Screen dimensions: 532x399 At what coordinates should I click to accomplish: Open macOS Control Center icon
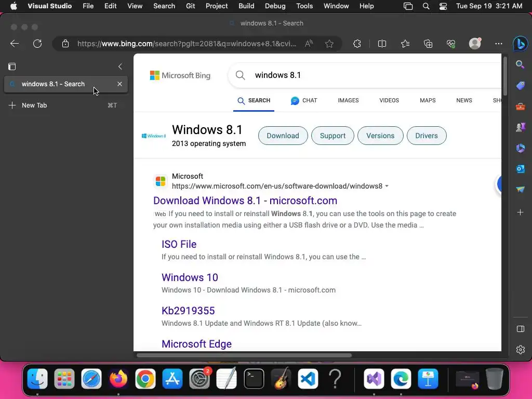pyautogui.click(x=443, y=6)
